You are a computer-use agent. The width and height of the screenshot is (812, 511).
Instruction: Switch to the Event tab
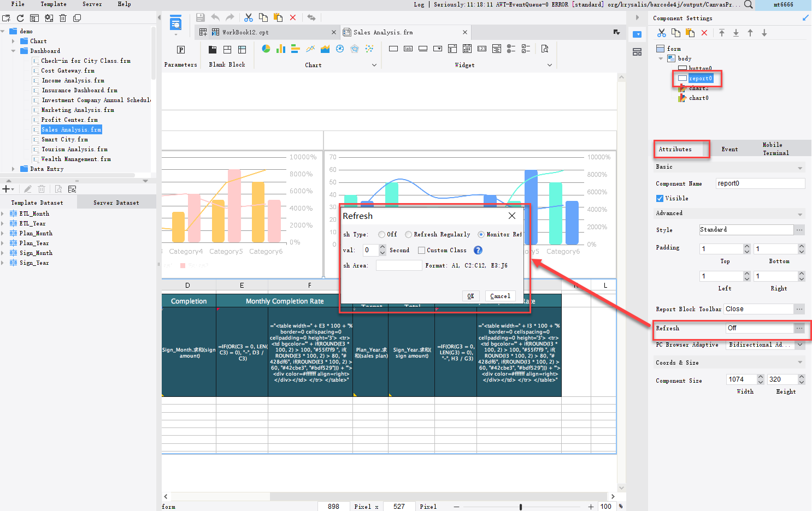click(729, 149)
